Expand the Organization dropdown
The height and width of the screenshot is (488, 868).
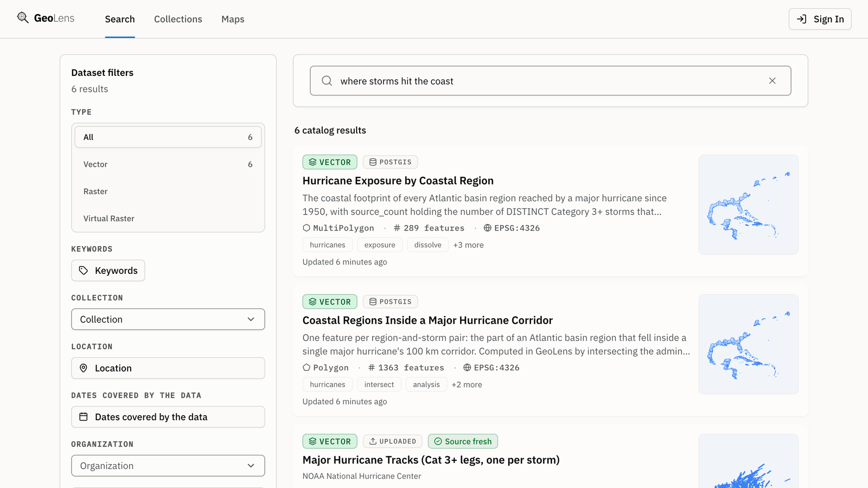click(x=168, y=466)
